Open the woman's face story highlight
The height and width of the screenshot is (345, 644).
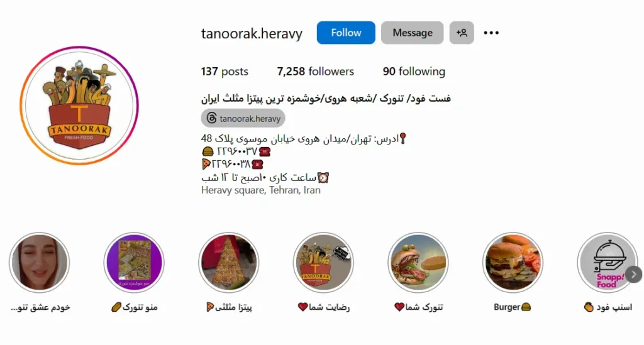pyautogui.click(x=40, y=263)
